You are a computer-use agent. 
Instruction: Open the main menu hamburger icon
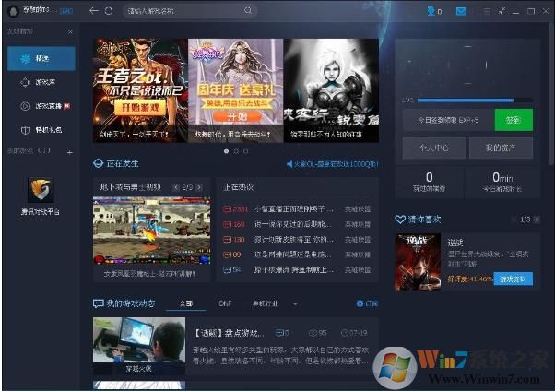pos(487,11)
